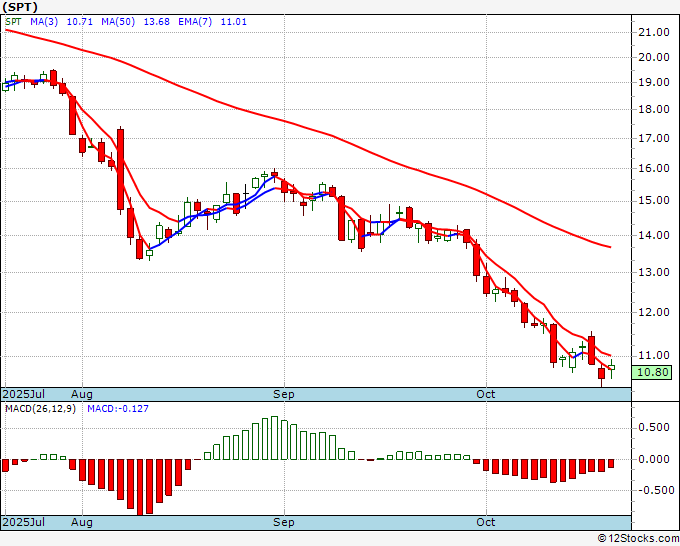
Task: Click the MA(50) value 13.68
Action: point(157,22)
